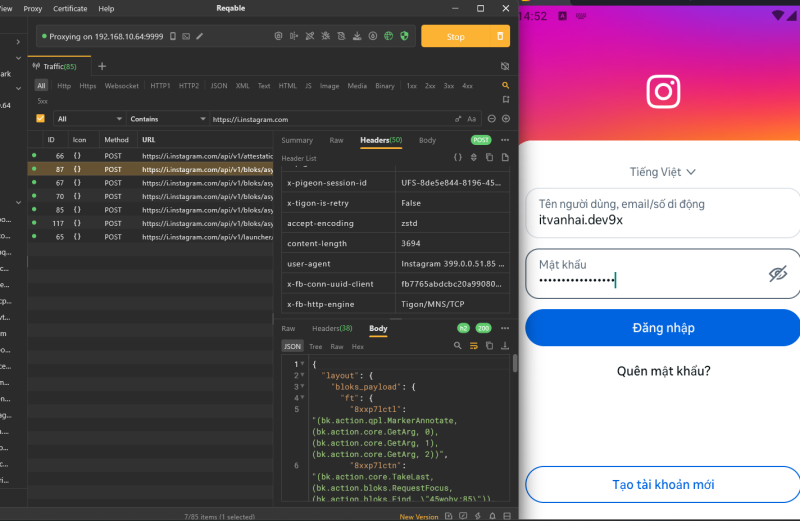Click the username field with itvanhai.dev9x

663,212
